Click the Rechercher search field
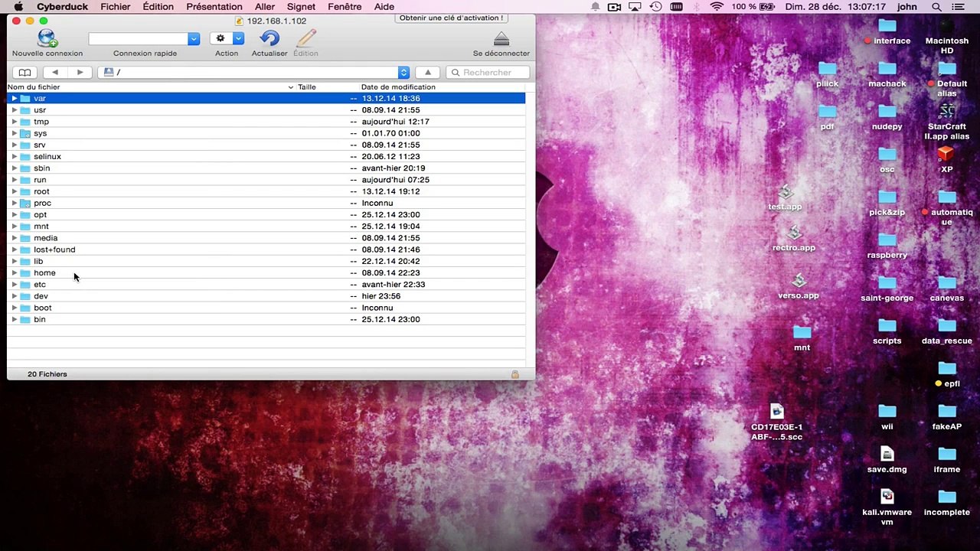The height and width of the screenshot is (551, 980). (488, 72)
